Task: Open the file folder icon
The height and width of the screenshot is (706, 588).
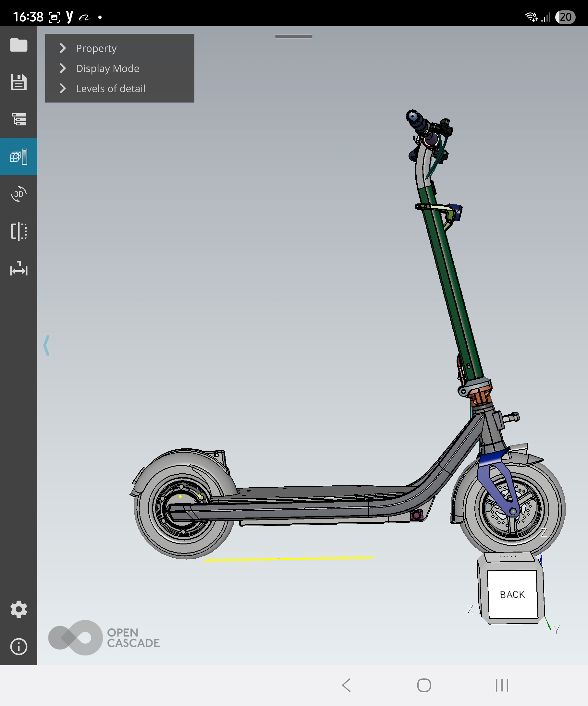Action: click(x=18, y=45)
